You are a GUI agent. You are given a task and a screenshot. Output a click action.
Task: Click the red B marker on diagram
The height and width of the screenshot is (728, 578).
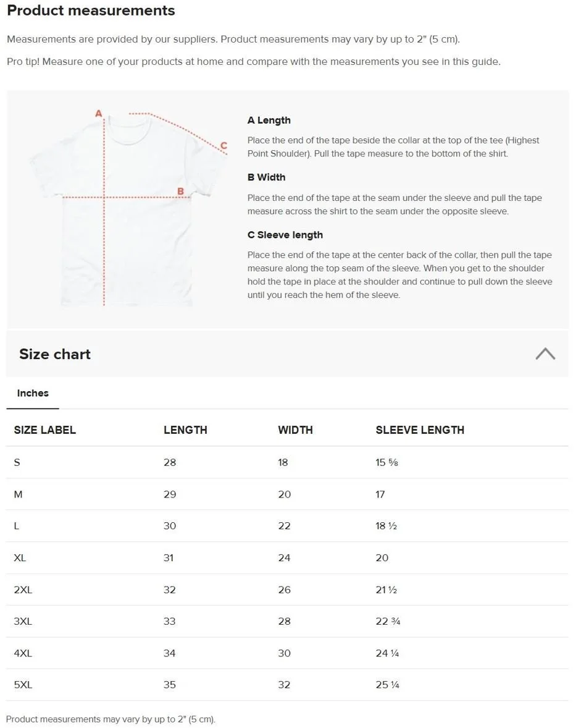(180, 192)
